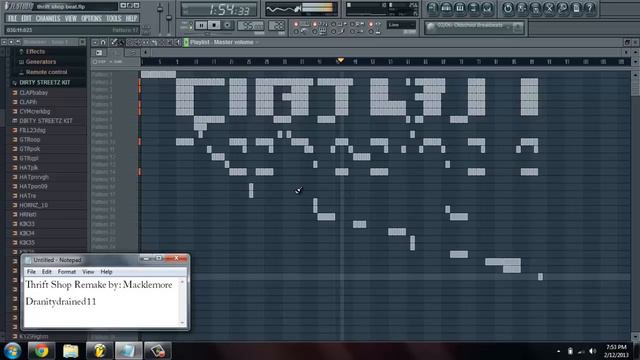The height and width of the screenshot is (360, 640).
Task: Pause playback with the transport pause button
Action: [201, 25]
